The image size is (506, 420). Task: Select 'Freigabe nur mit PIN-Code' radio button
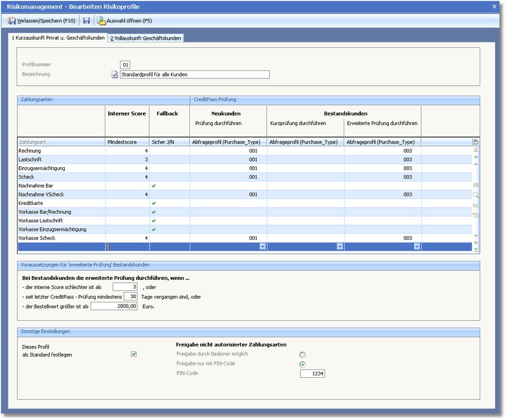click(x=303, y=364)
